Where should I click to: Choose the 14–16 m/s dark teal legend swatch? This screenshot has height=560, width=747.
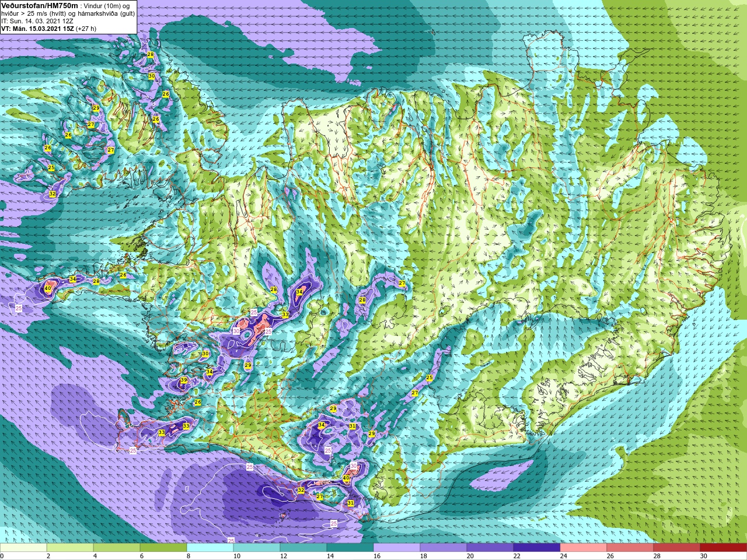(350, 548)
